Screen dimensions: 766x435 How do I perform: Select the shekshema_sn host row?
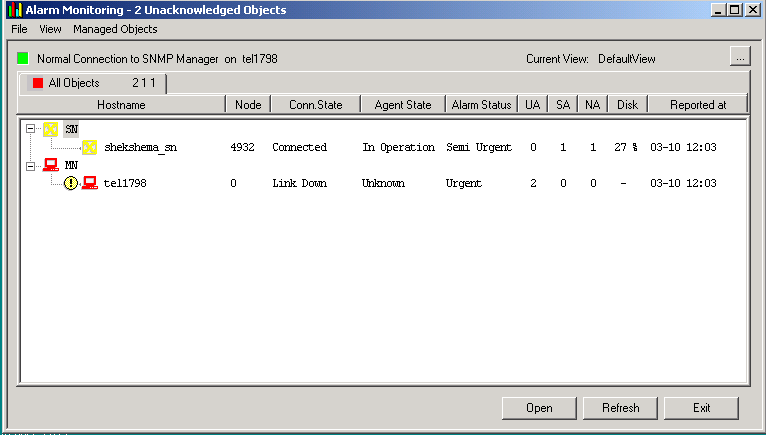pyautogui.click(x=140, y=147)
